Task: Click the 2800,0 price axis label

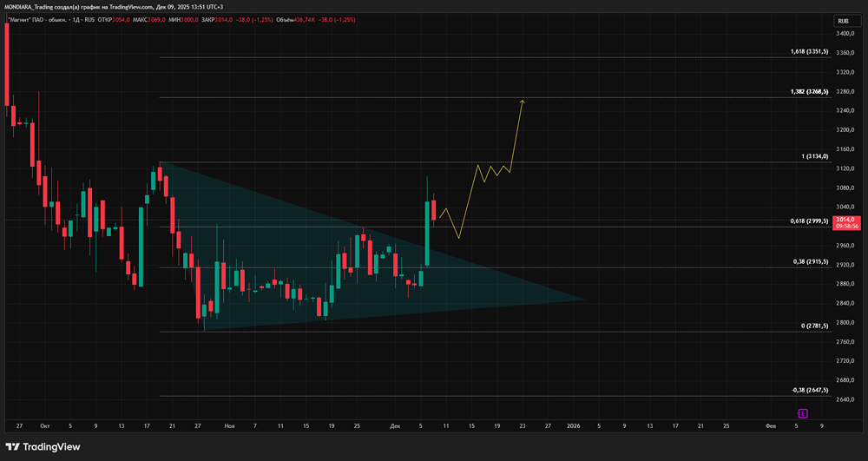Action: (x=846, y=323)
